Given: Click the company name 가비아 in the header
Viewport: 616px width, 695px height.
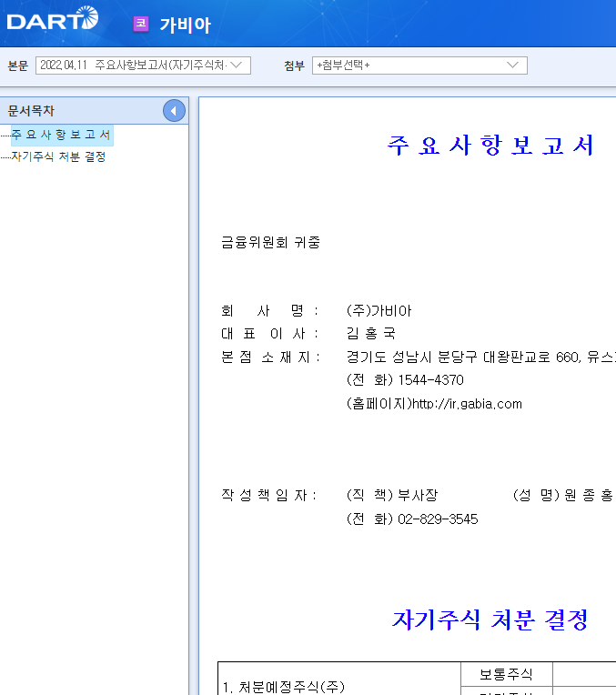Looking at the screenshot, I should (x=186, y=25).
